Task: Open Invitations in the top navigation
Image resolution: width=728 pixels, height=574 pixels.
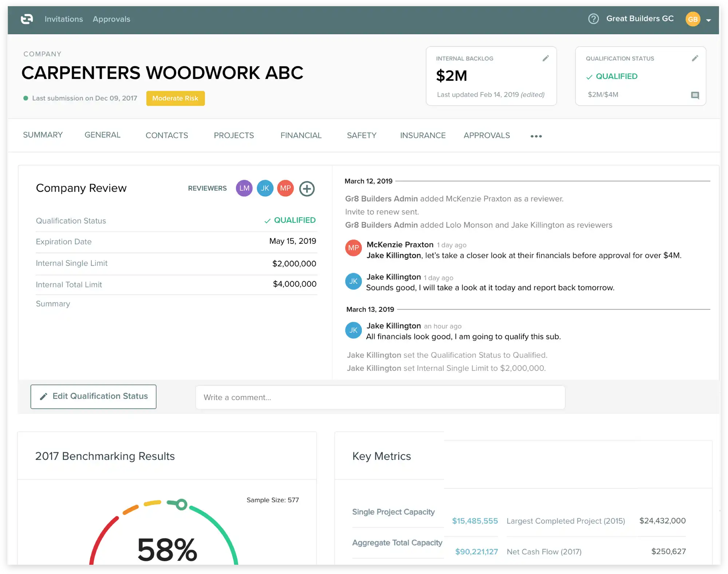Action: click(64, 19)
